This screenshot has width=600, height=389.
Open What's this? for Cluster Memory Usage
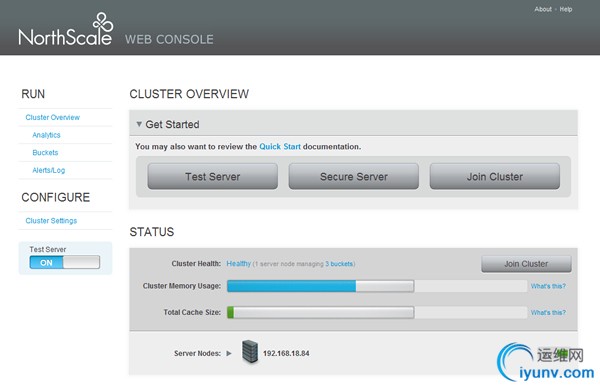coord(548,286)
